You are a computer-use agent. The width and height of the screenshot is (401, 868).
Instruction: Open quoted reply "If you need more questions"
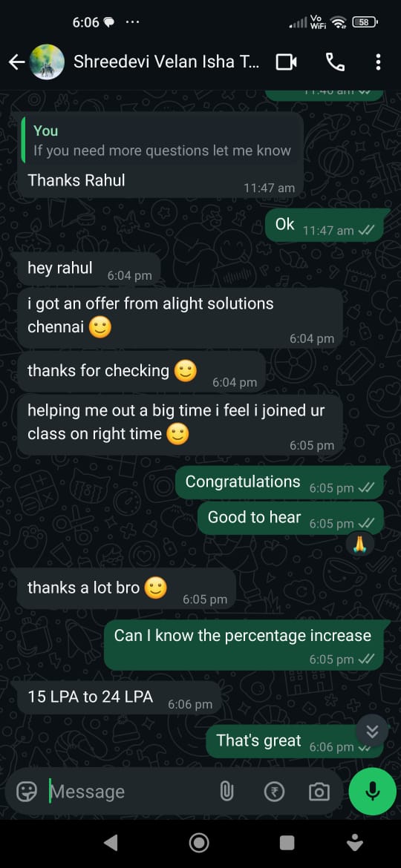(x=160, y=141)
